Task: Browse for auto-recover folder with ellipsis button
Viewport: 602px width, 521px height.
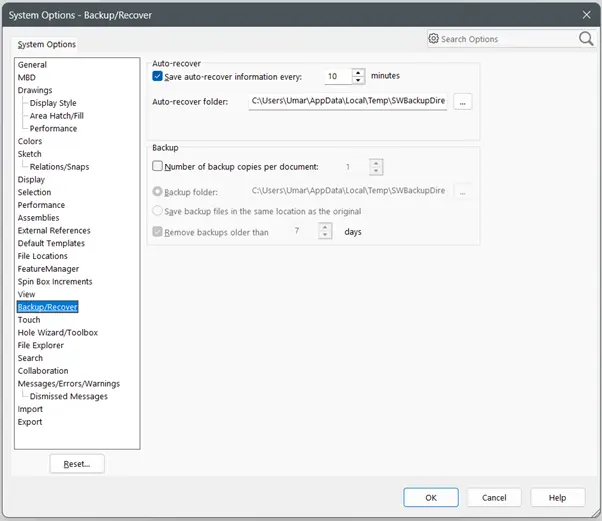Action: [462, 102]
